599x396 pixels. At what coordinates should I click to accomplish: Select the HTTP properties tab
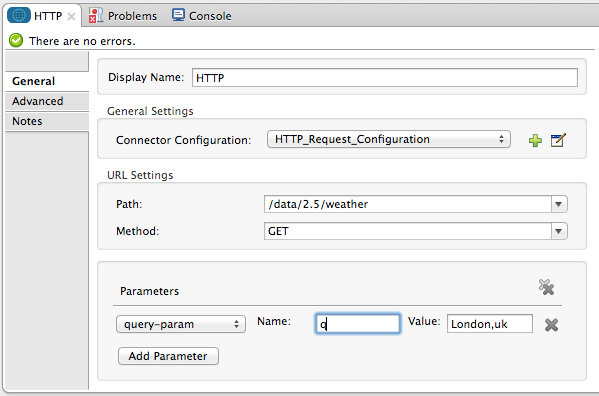[x=43, y=16]
